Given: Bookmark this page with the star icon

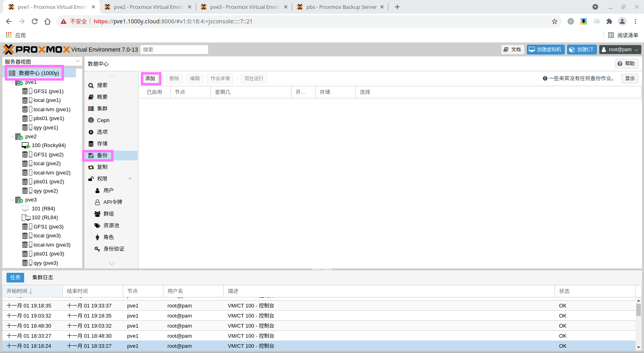Looking at the screenshot, I should [x=555, y=21].
